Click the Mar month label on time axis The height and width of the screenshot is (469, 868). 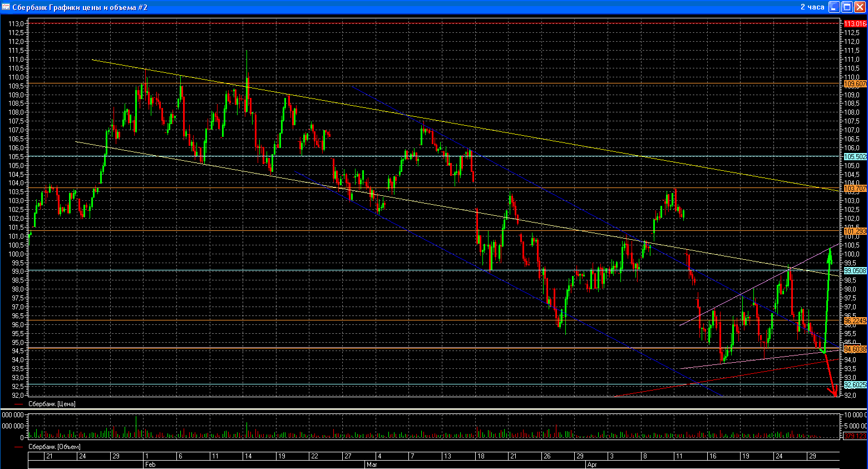point(372,465)
